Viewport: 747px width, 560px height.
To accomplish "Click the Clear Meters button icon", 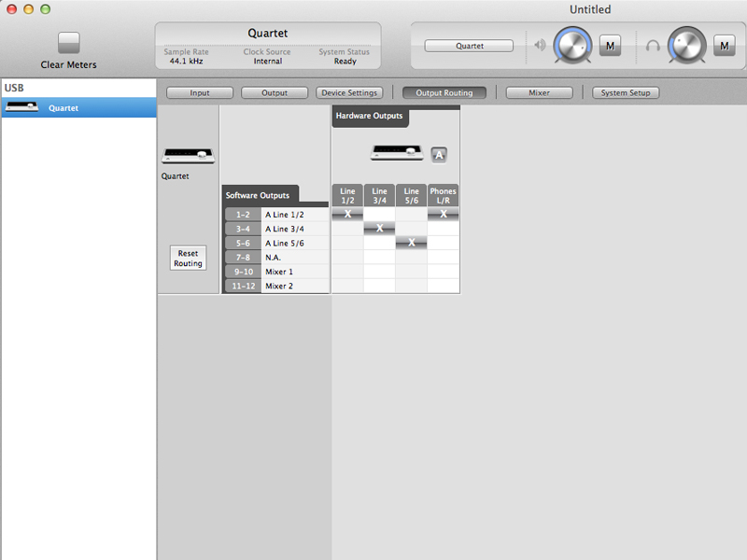I will click(68, 43).
